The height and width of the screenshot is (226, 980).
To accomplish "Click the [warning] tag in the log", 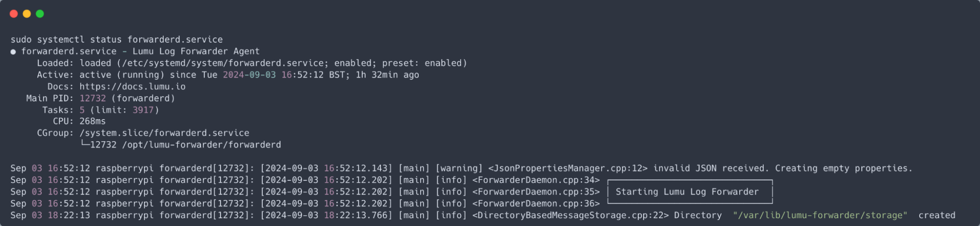I will pos(459,169).
